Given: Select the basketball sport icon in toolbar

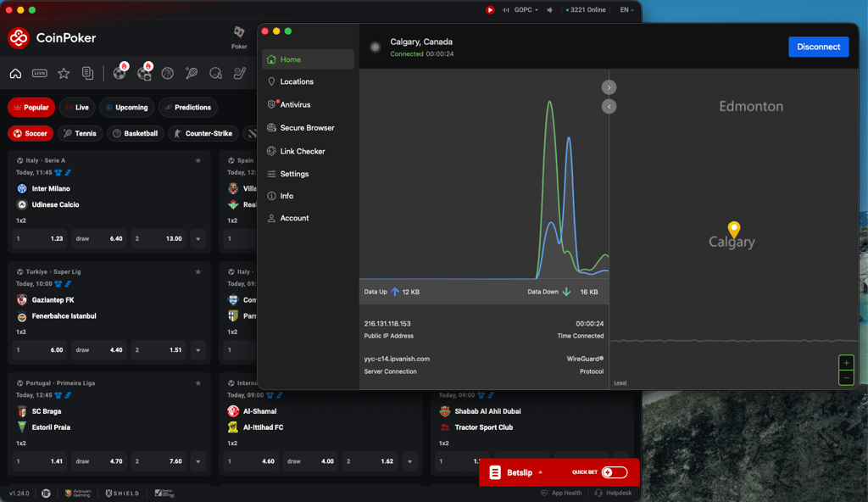Looking at the screenshot, I should [x=168, y=73].
